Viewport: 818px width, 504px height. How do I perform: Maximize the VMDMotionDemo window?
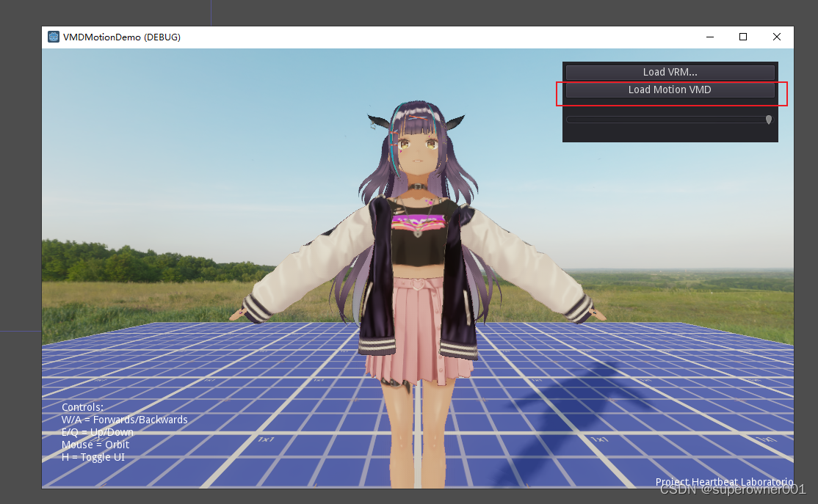742,36
